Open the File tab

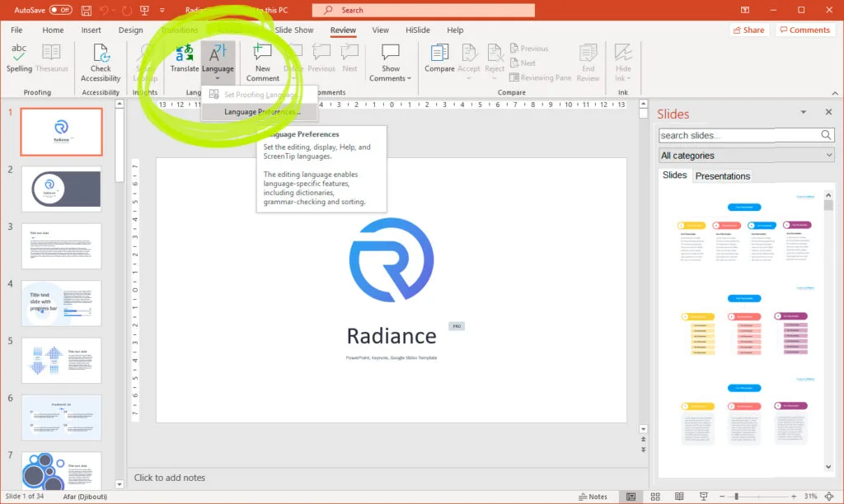[x=16, y=30]
